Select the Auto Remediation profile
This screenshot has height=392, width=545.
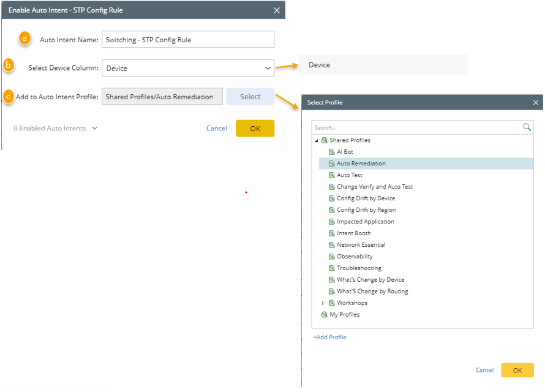[x=361, y=164]
